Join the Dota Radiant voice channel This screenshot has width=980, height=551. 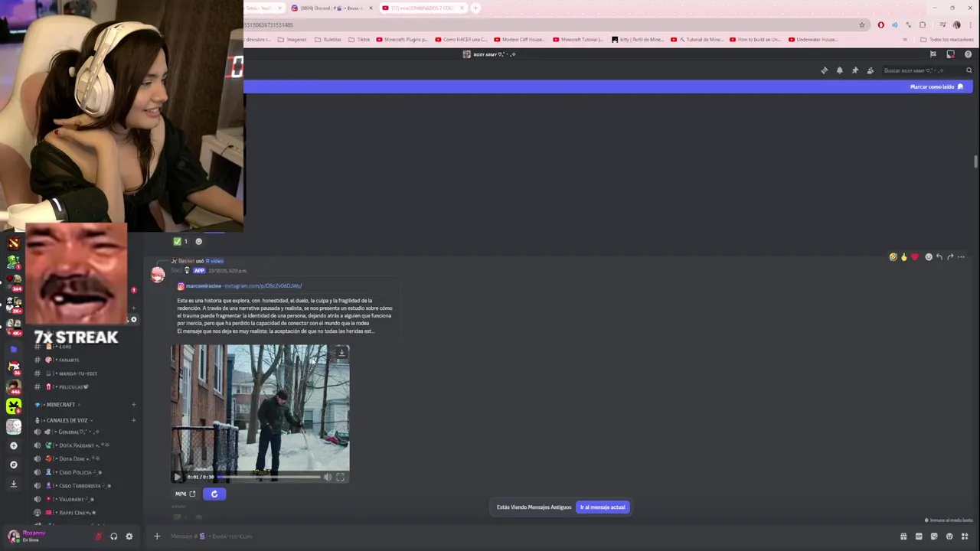(x=84, y=445)
